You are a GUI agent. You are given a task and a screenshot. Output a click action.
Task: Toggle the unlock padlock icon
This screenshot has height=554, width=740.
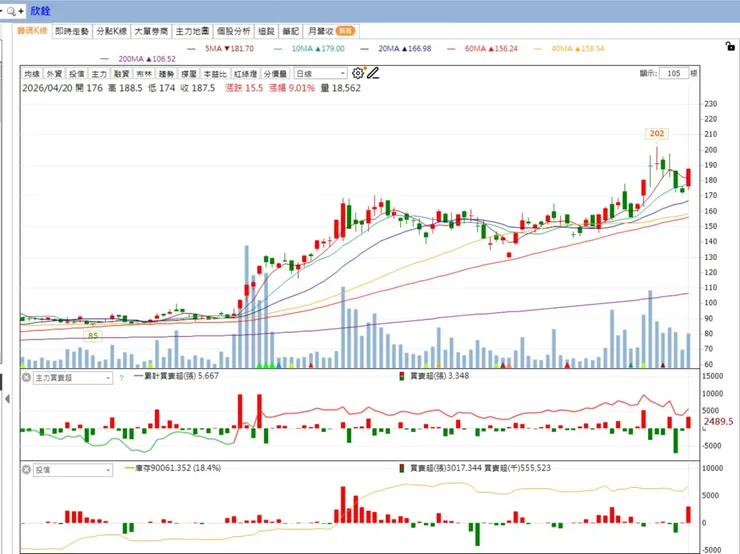730,46
